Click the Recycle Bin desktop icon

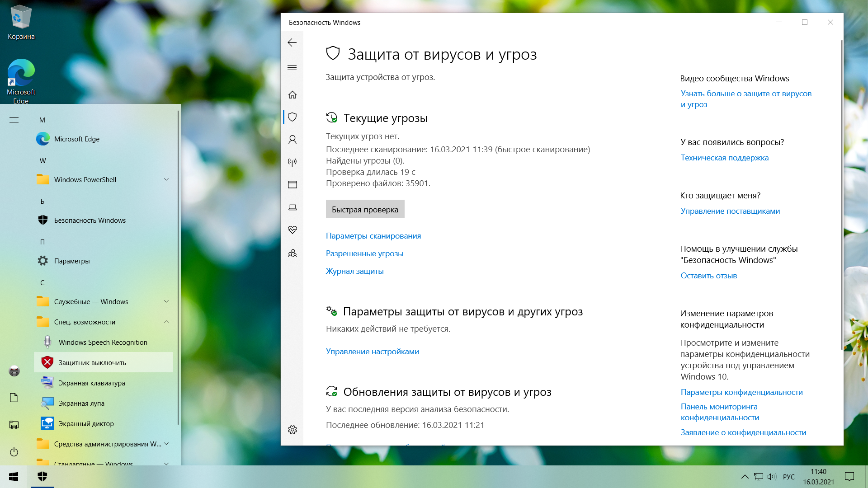pyautogui.click(x=21, y=23)
